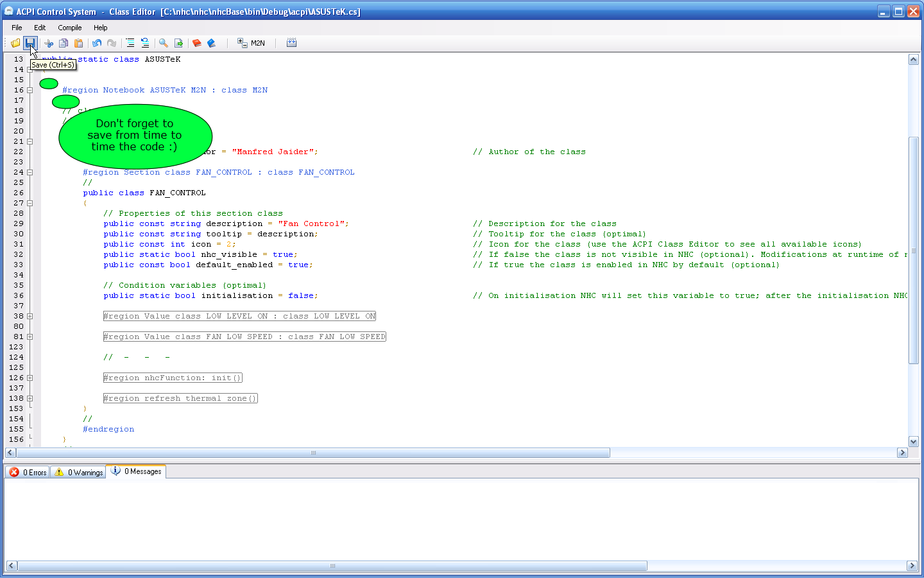Open the Edit menu
Screen dimensions: 924x578
(40, 28)
